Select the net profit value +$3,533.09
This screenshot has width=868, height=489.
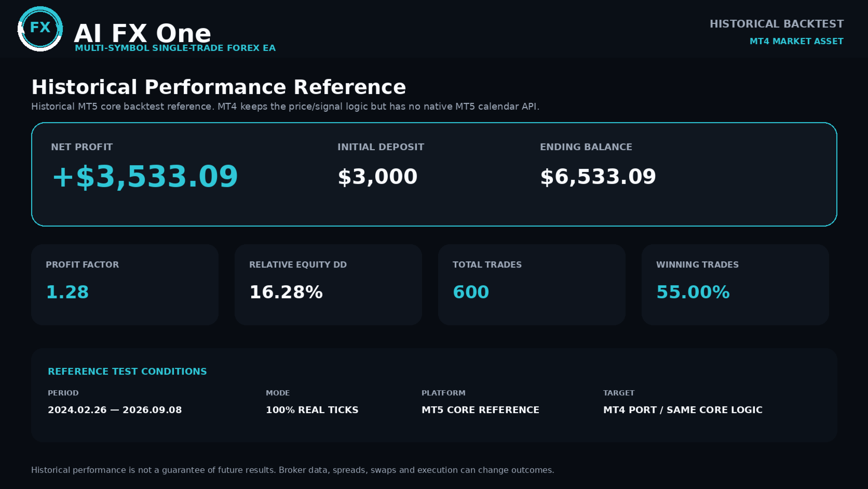tap(145, 177)
